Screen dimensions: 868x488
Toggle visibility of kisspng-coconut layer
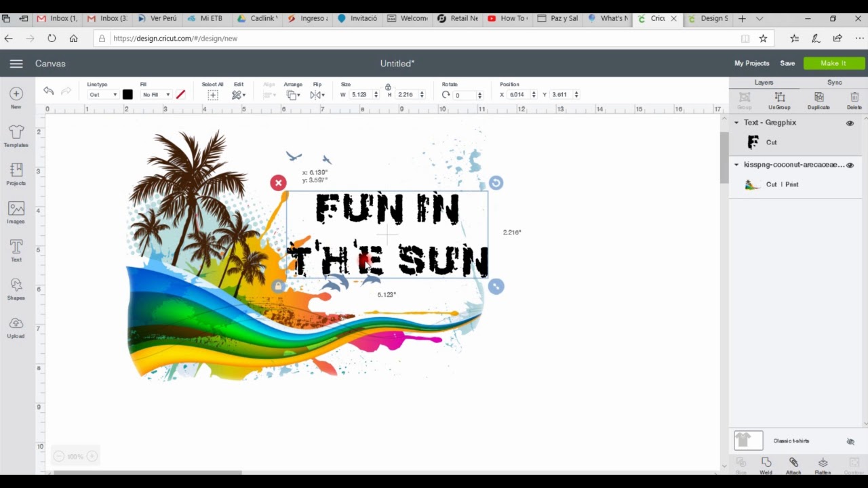[x=850, y=165]
